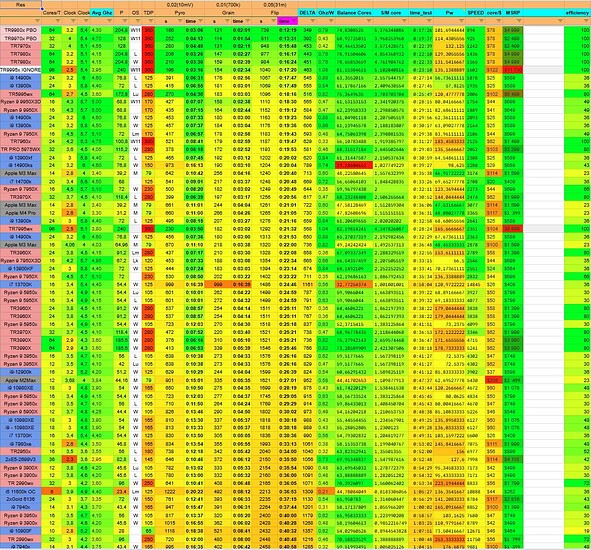The width and height of the screenshot is (591, 550).
Task: Open the S/M core column filter arrow
Action: tap(404, 21)
